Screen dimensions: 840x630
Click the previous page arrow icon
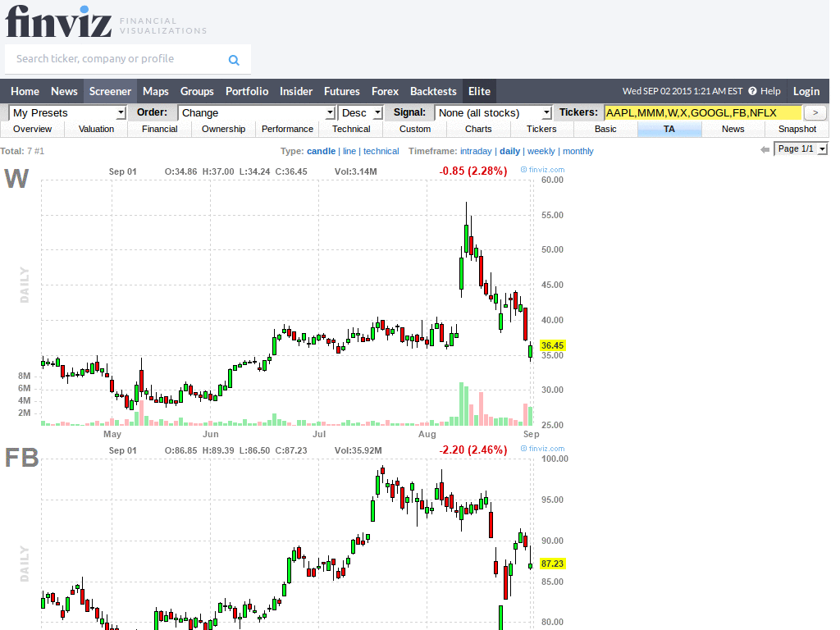click(x=765, y=148)
